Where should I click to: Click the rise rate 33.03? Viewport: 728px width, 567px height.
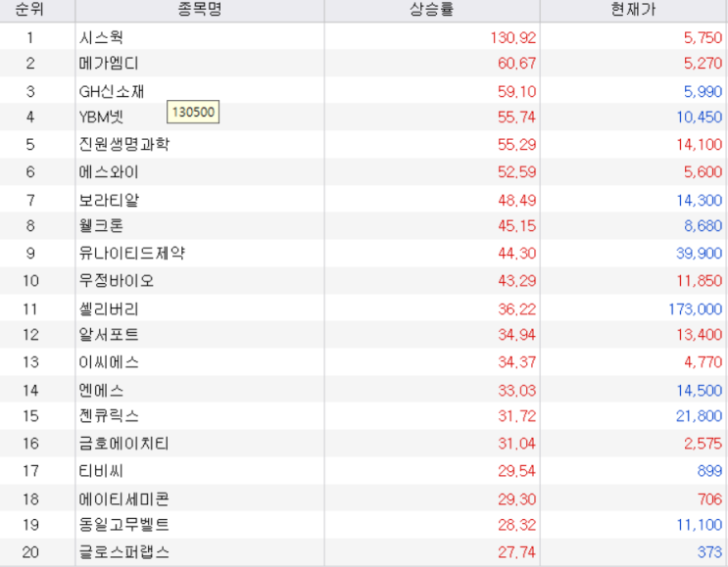[x=516, y=390]
